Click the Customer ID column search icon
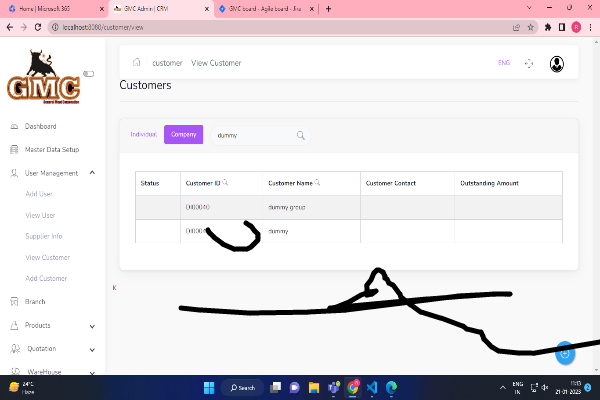The image size is (600, 400). click(x=225, y=183)
